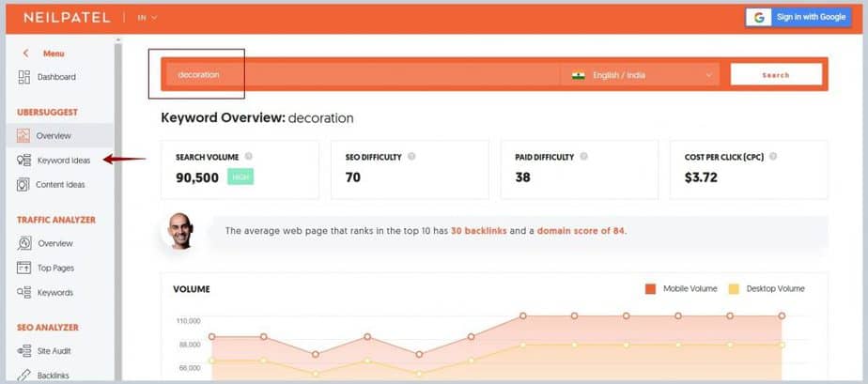Click the Content Ideas icon
This screenshot has width=868, height=384.
23,185
